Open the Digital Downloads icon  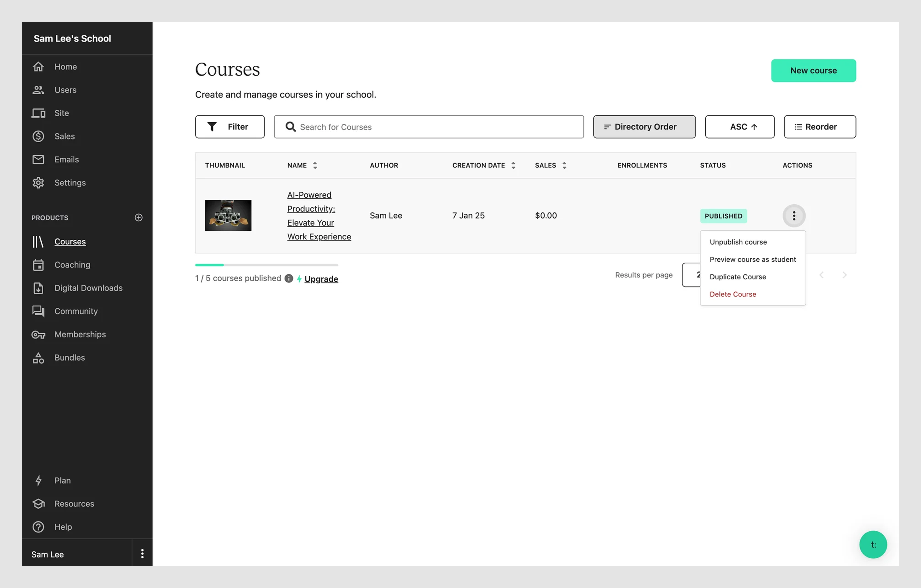pos(38,288)
